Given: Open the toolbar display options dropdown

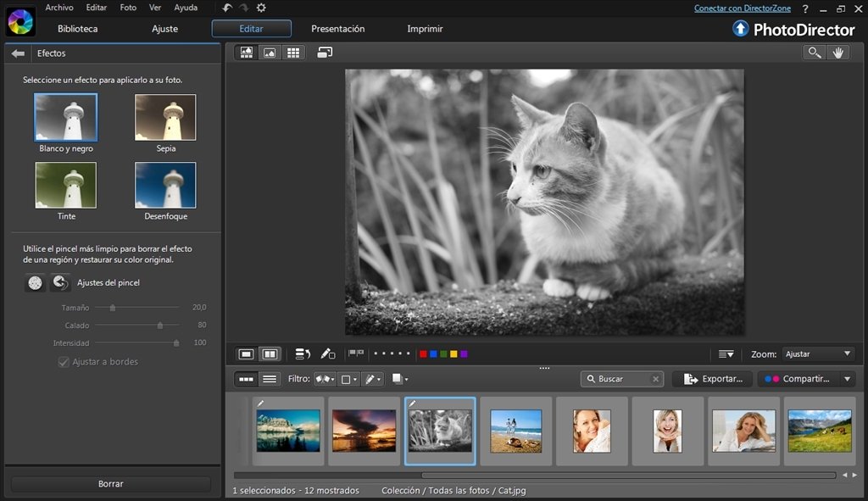Looking at the screenshot, I should (x=726, y=354).
